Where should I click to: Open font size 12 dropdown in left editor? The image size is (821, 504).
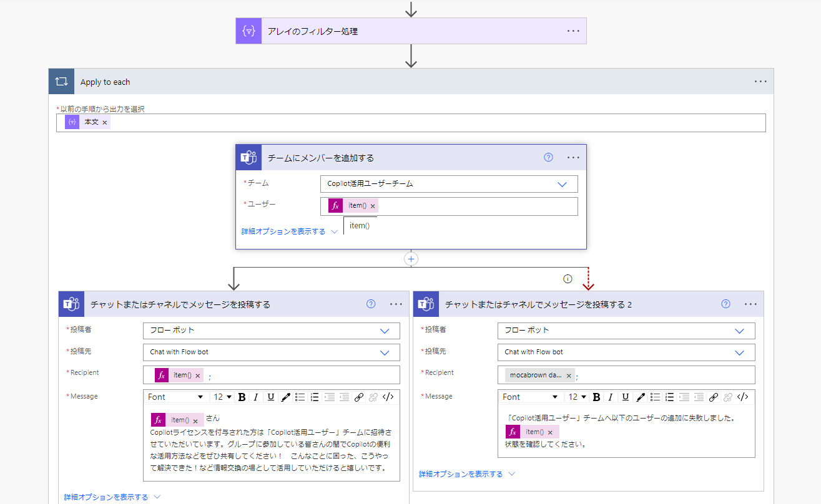(223, 397)
